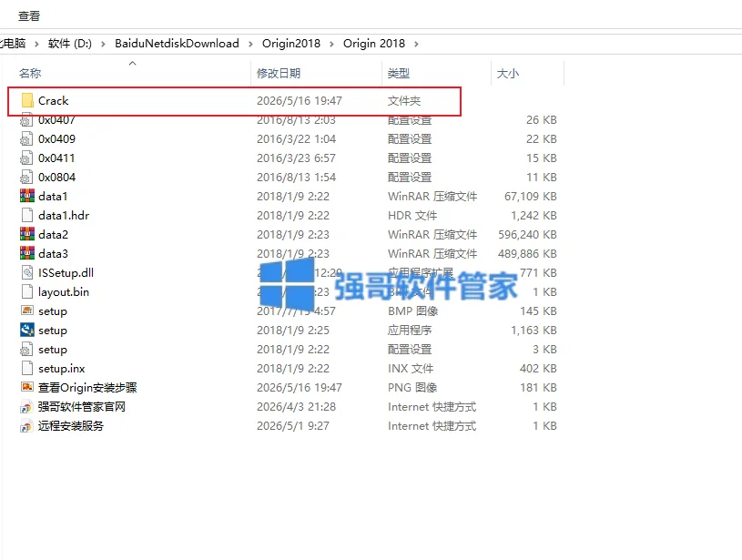Click the layout.bin file name
This screenshot has height=560, width=742.
(64, 292)
